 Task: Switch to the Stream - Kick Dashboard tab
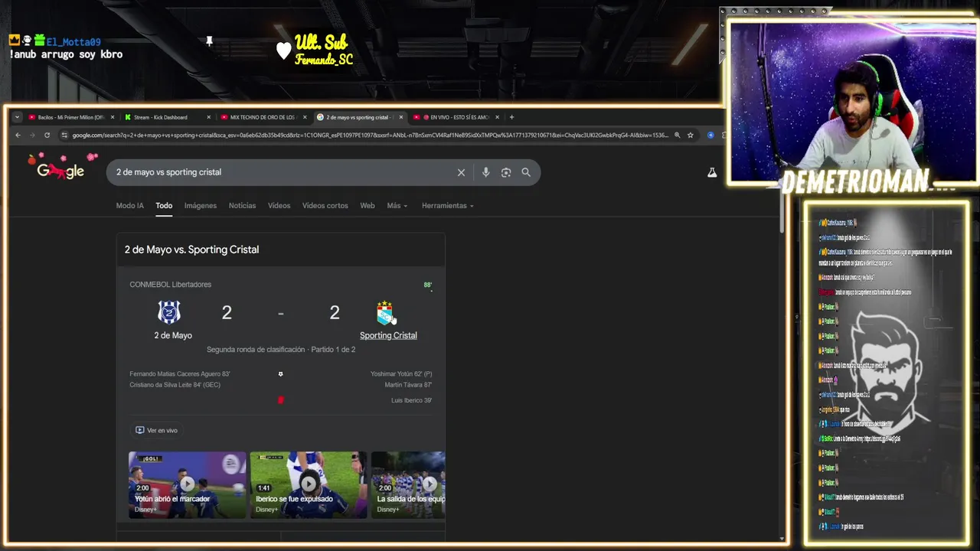click(x=161, y=117)
